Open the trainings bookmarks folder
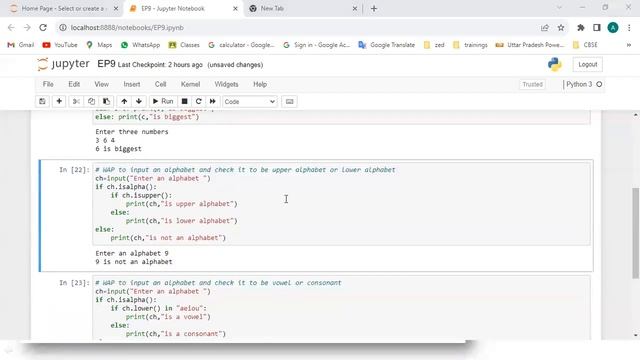 [470, 45]
